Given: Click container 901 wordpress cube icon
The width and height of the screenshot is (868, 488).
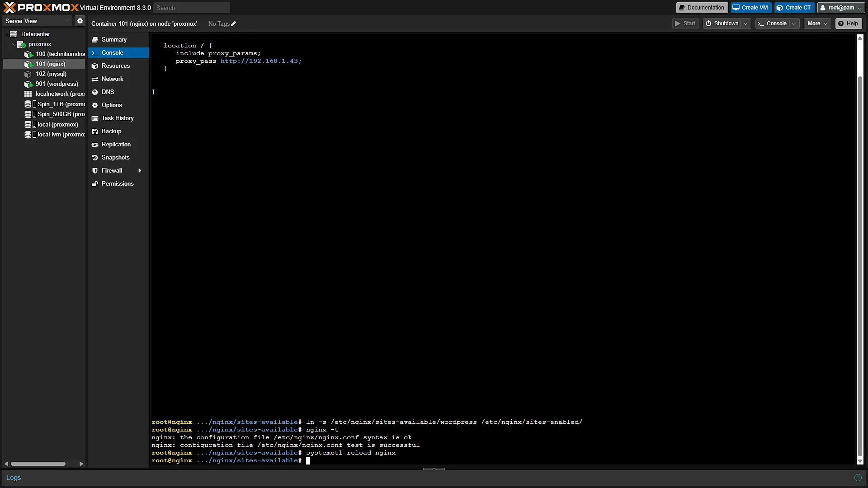Looking at the screenshot, I should (28, 84).
